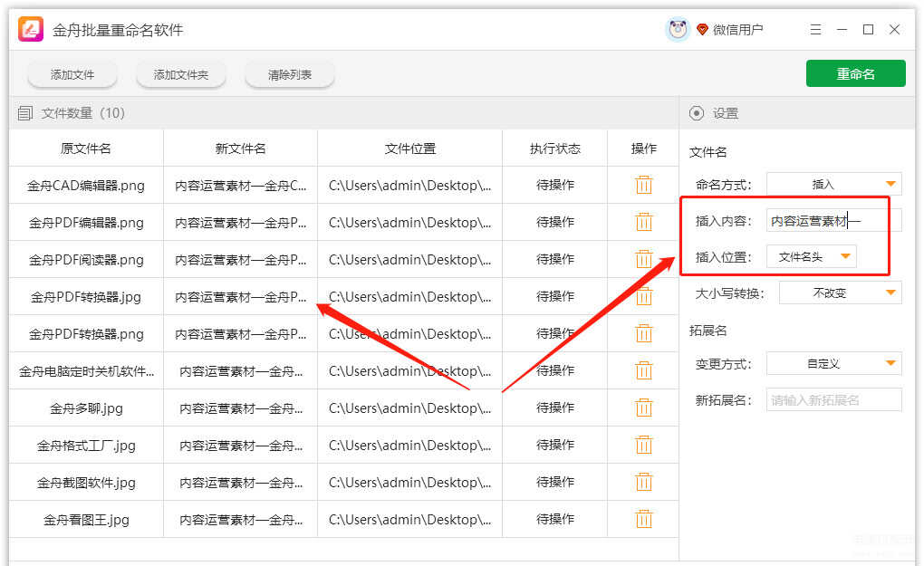The image size is (924, 566).
Task: Open the 大小写转换 dropdown showing 不改变
Action: click(840, 293)
